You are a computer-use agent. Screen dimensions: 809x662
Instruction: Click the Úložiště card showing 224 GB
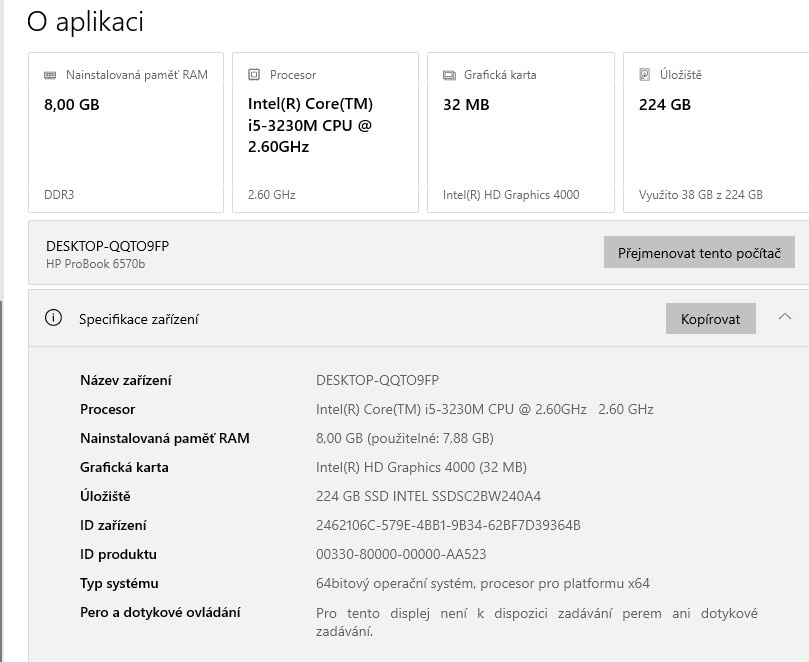click(x=714, y=130)
